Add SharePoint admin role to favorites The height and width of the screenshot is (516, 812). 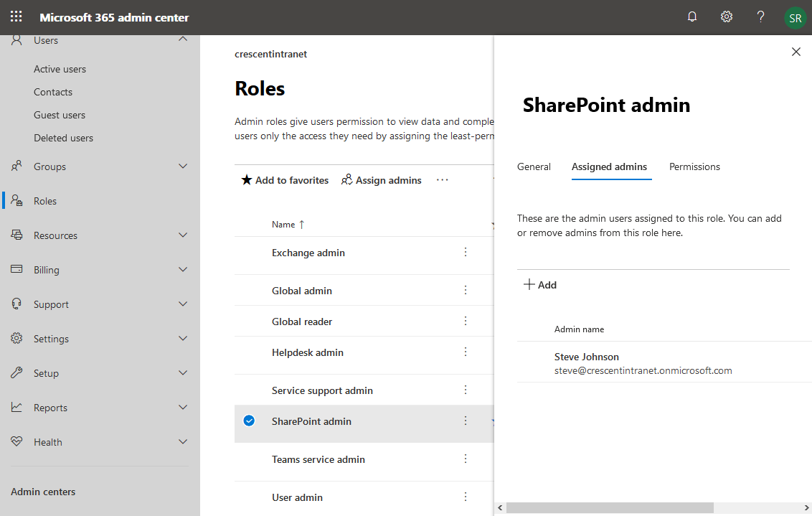coord(284,180)
